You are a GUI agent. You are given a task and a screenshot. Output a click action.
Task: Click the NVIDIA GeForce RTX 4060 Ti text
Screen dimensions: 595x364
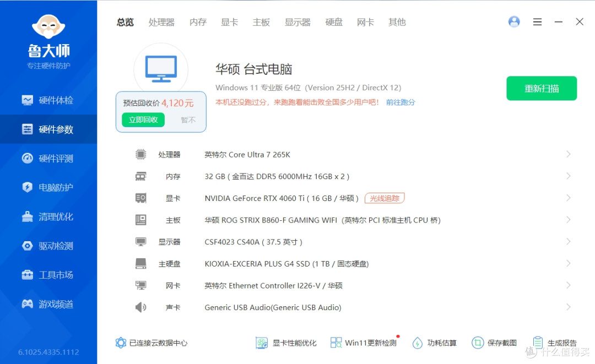click(x=282, y=198)
